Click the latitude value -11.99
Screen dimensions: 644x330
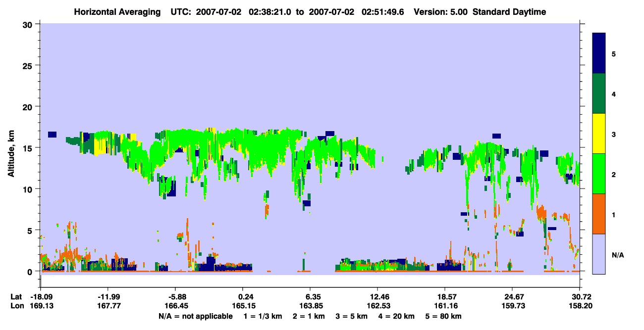108,297
